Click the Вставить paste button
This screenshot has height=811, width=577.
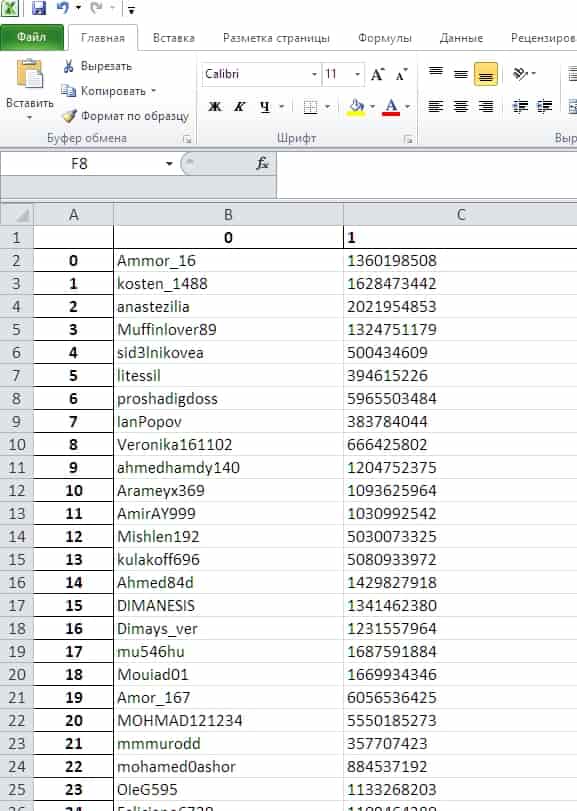point(29,89)
